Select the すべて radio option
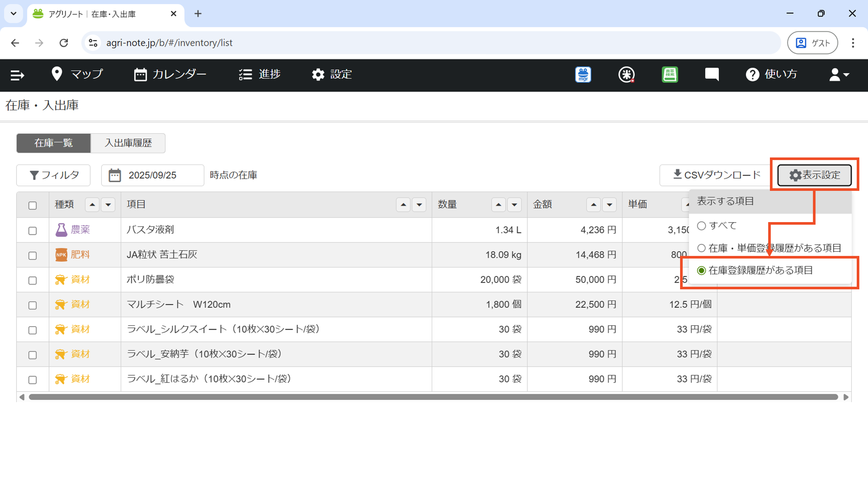 click(701, 226)
